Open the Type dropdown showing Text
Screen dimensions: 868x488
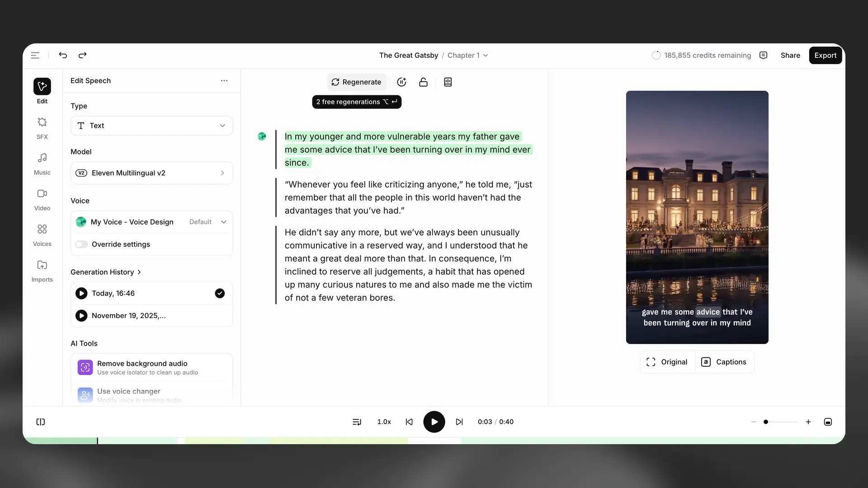[x=151, y=126]
